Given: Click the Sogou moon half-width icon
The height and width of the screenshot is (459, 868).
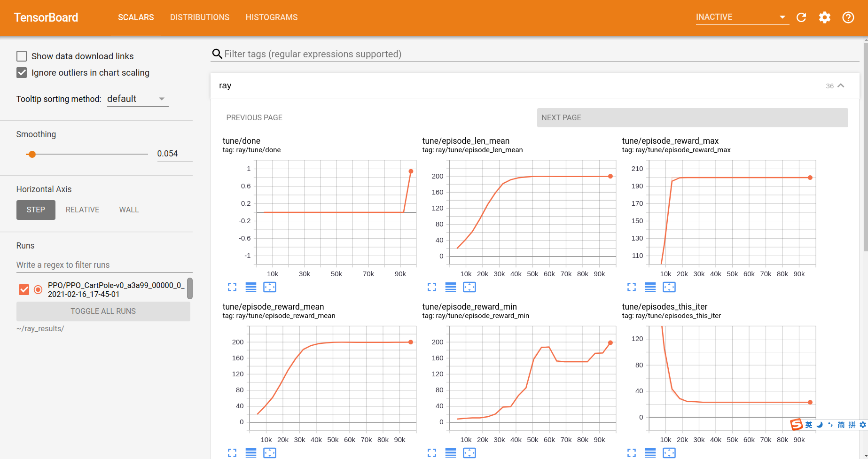Looking at the screenshot, I should 820,425.
